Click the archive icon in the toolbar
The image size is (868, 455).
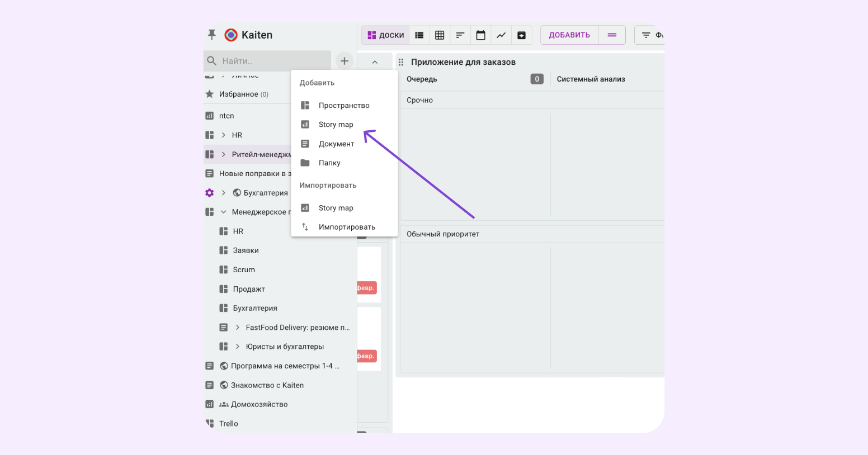(521, 35)
